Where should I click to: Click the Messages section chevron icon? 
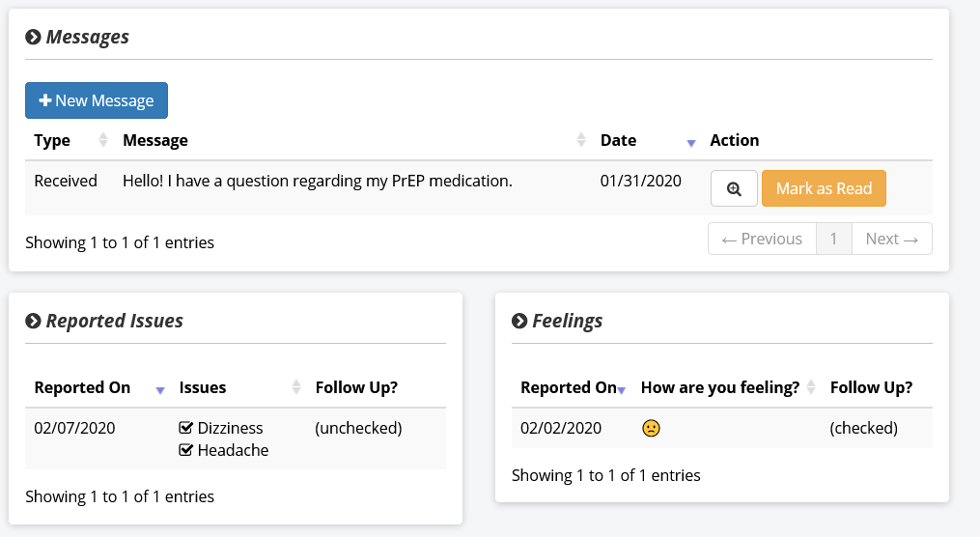tap(33, 37)
